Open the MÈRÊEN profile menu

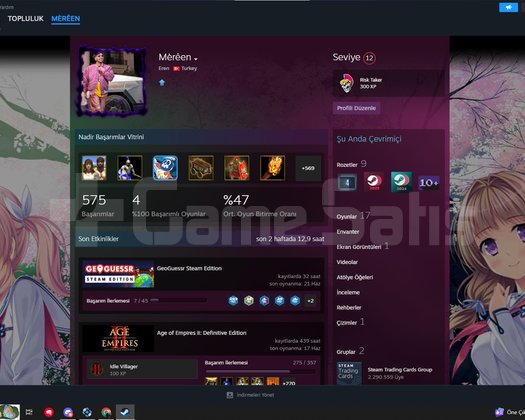click(66, 18)
